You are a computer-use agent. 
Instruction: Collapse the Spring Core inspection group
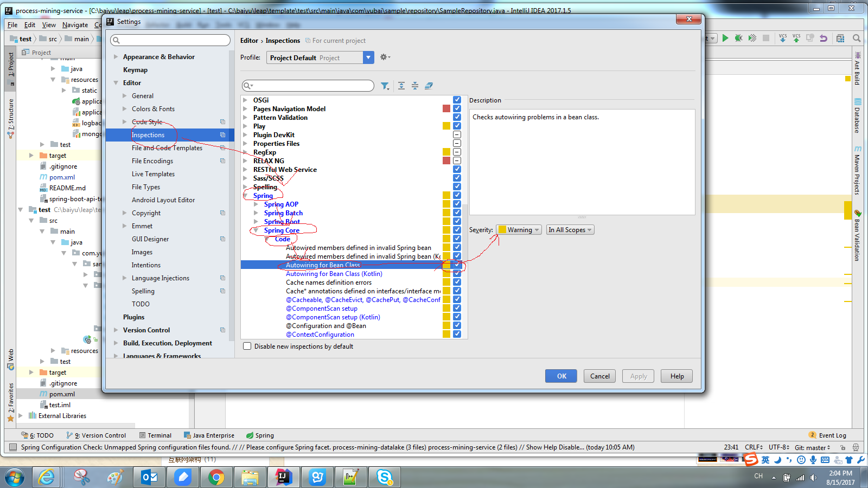tap(256, 230)
